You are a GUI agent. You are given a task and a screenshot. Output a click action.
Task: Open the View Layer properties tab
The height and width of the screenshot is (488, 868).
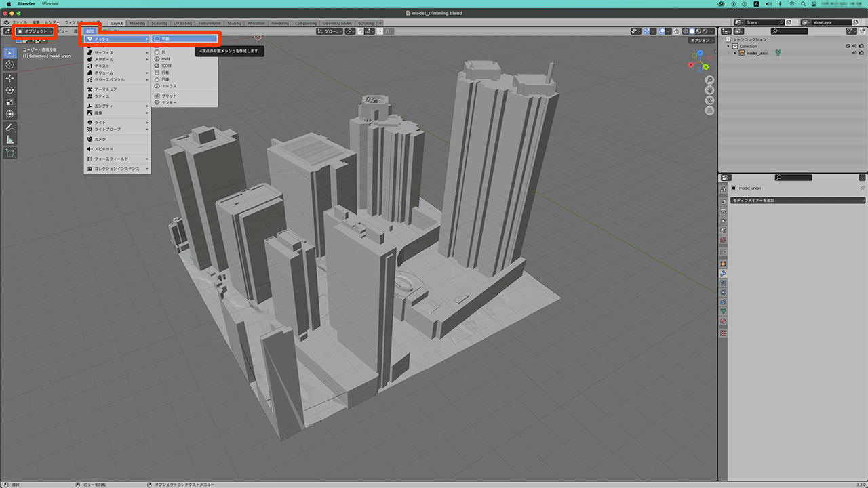tap(723, 220)
